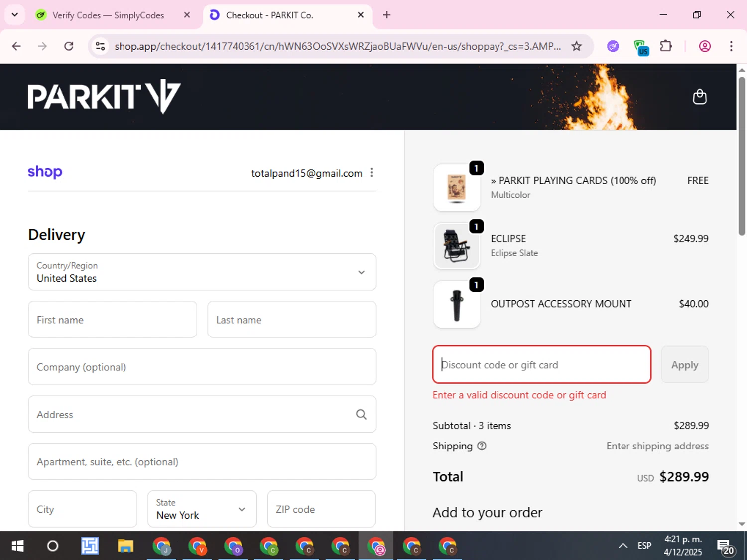Screen dimensions: 747x560
Task: Click the scrollbar down arrow
Action: (x=742, y=524)
